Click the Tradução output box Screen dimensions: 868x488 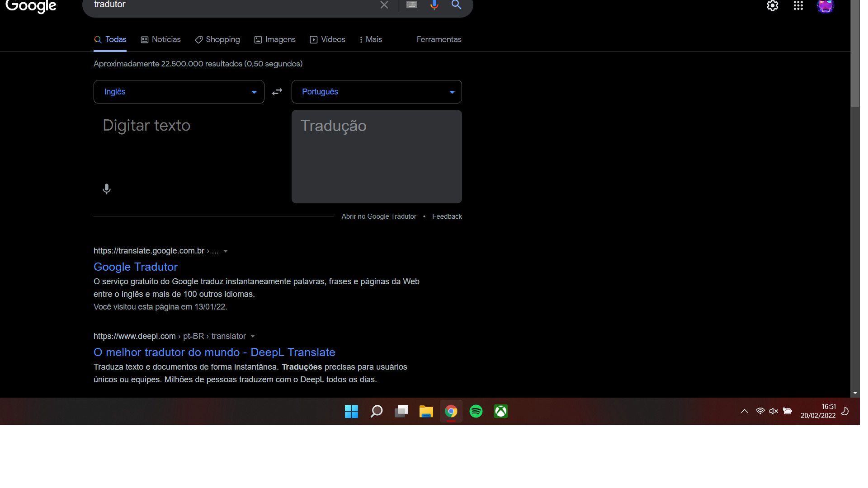[x=377, y=156]
